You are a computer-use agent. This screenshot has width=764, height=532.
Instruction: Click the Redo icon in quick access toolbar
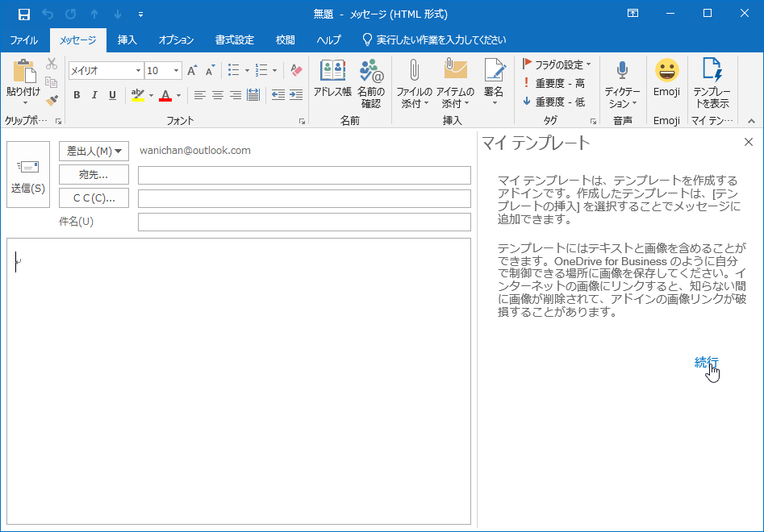click(x=71, y=15)
